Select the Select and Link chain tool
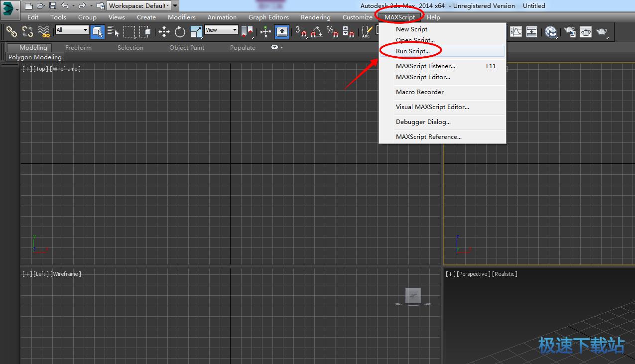Viewport: 635px width, 364px height. (11, 32)
